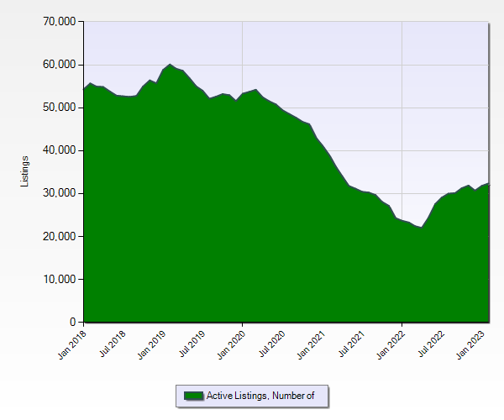Click the 50,000 y-axis tick label
Viewport: 504px width, 420px height.
(x=58, y=108)
